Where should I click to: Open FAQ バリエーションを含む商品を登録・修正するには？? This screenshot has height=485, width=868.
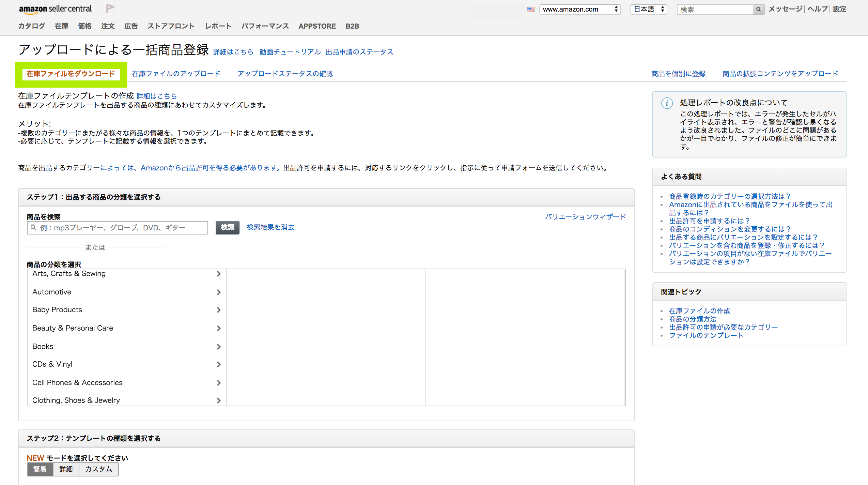747,246
